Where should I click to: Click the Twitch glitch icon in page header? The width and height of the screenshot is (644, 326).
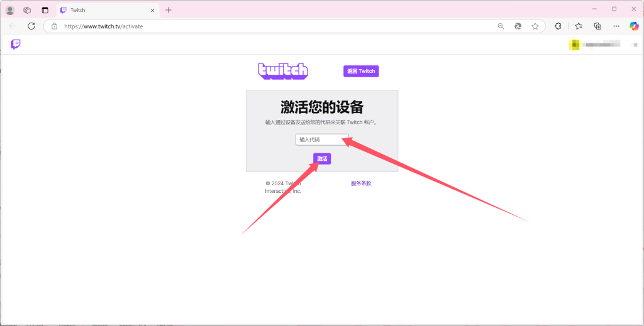coord(16,44)
